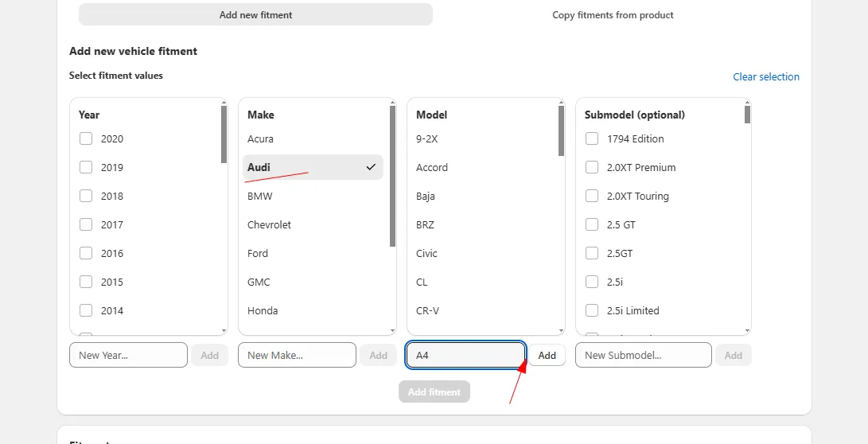Select the 1794 Edition submodel checkbox
This screenshot has height=444, width=868.
click(592, 139)
